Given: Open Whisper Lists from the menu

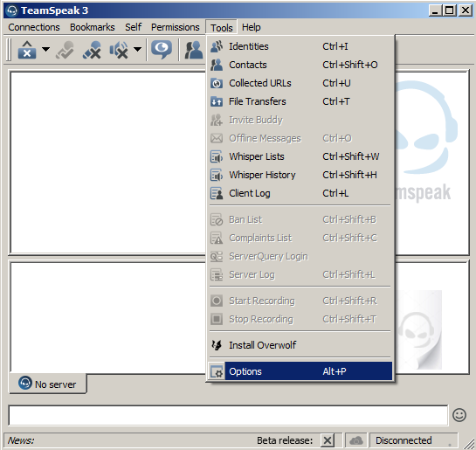Looking at the screenshot, I should (300, 156).
